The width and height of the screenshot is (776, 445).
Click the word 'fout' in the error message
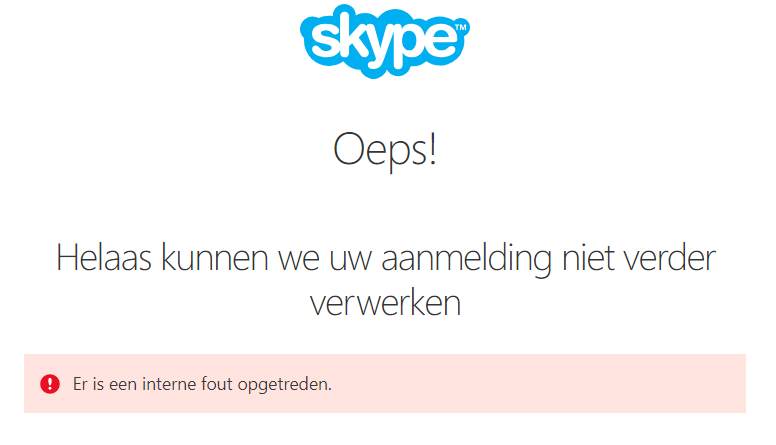click(x=225, y=384)
